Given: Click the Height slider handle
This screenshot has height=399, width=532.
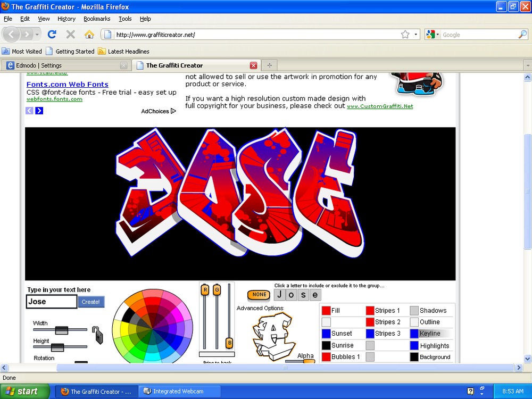Looking at the screenshot, I should tap(57, 347).
